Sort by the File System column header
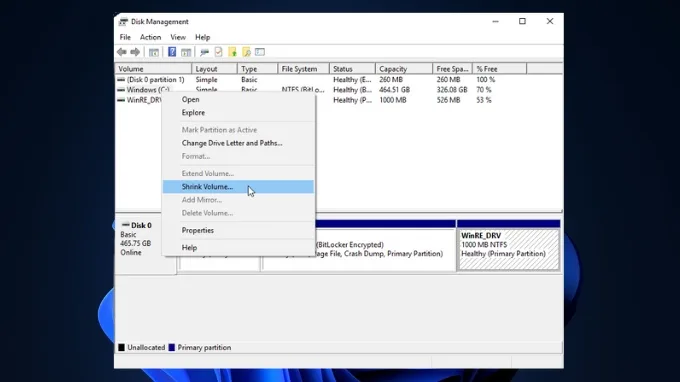 click(304, 69)
